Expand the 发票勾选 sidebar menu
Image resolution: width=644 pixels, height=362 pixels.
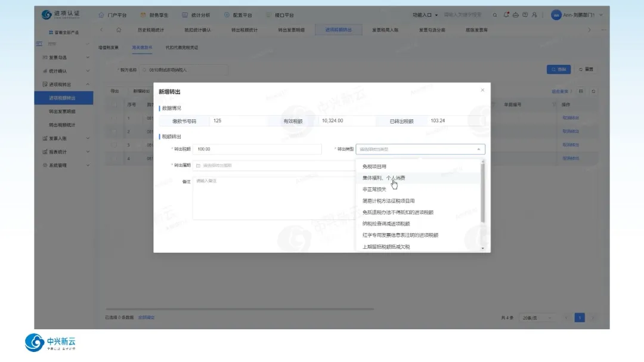click(66, 57)
